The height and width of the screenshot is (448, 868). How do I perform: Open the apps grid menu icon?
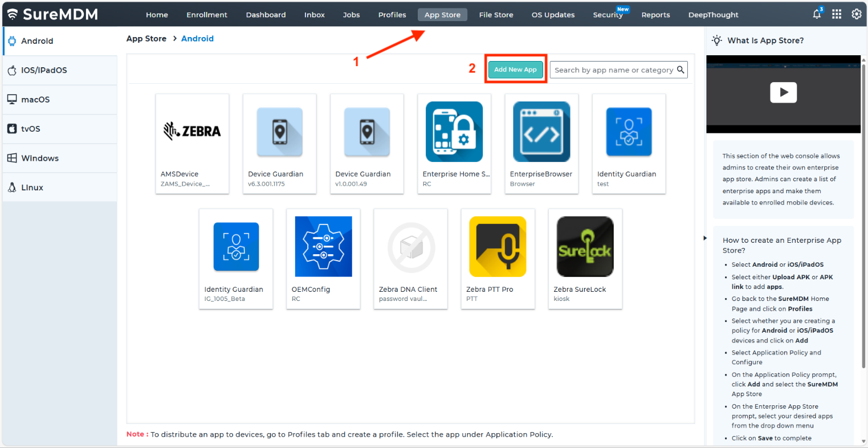pyautogui.click(x=837, y=15)
